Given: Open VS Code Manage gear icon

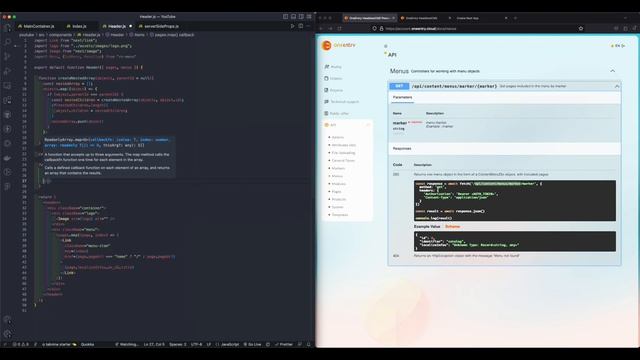Looking at the screenshot, I should (x=7, y=333).
